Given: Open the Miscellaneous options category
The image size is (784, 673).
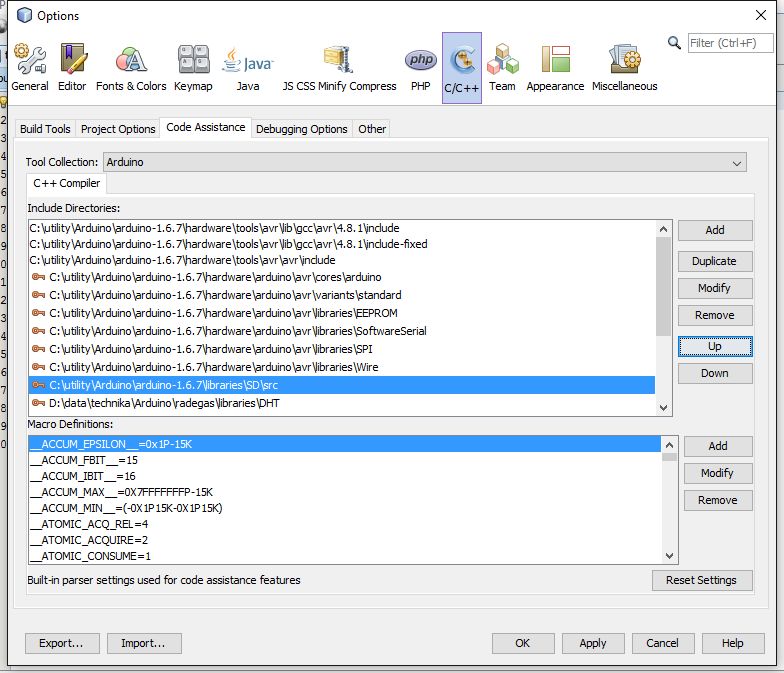Looking at the screenshot, I should [624, 68].
